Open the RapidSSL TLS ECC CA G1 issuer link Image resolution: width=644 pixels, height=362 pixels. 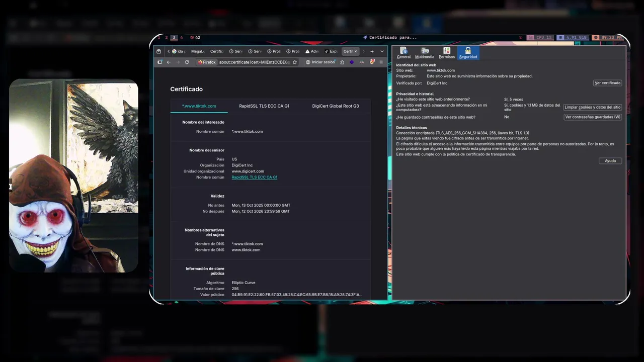(255, 177)
